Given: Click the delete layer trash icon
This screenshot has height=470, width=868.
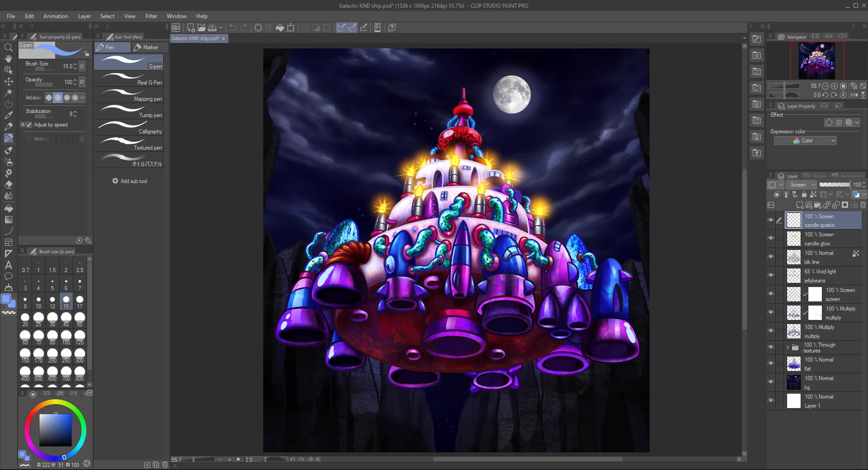Looking at the screenshot, I should point(863,205).
